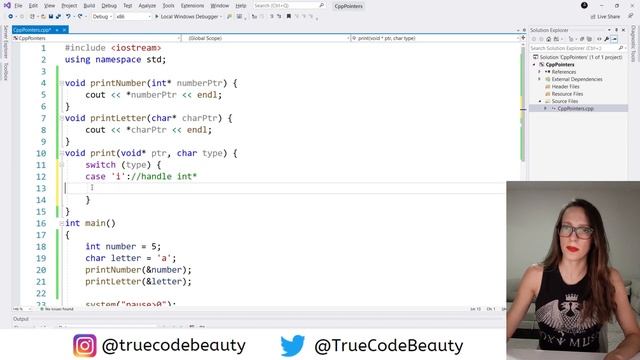Click the Properties wrench icon in Solution Explorer

[x=607, y=39]
